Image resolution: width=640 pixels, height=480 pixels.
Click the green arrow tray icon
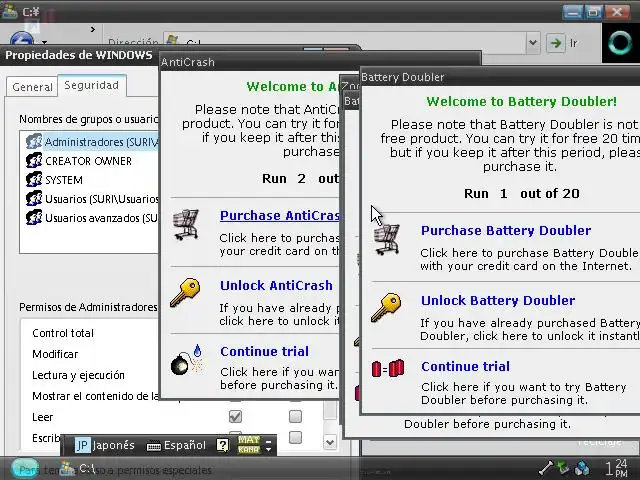pyautogui.click(x=563, y=467)
